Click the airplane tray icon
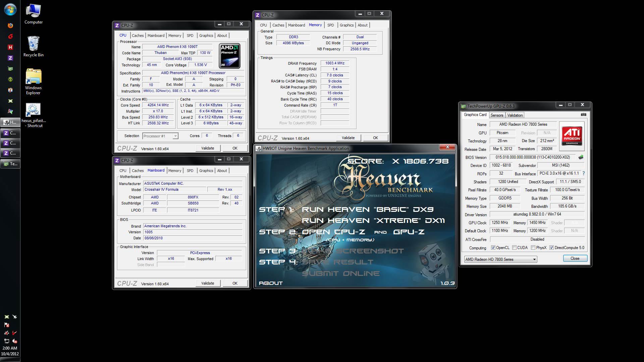644x362 pixels. pyautogui.click(x=14, y=317)
